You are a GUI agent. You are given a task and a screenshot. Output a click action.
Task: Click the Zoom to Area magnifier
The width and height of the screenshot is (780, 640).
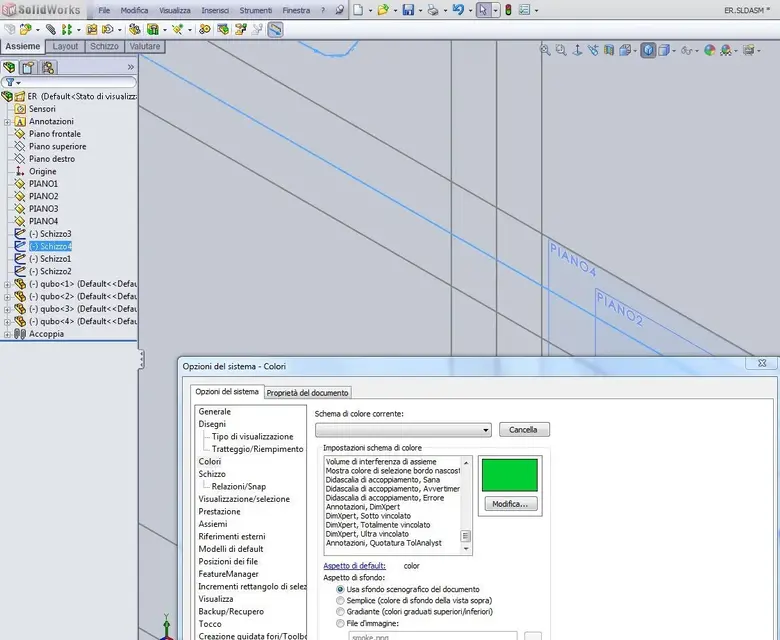[561, 50]
